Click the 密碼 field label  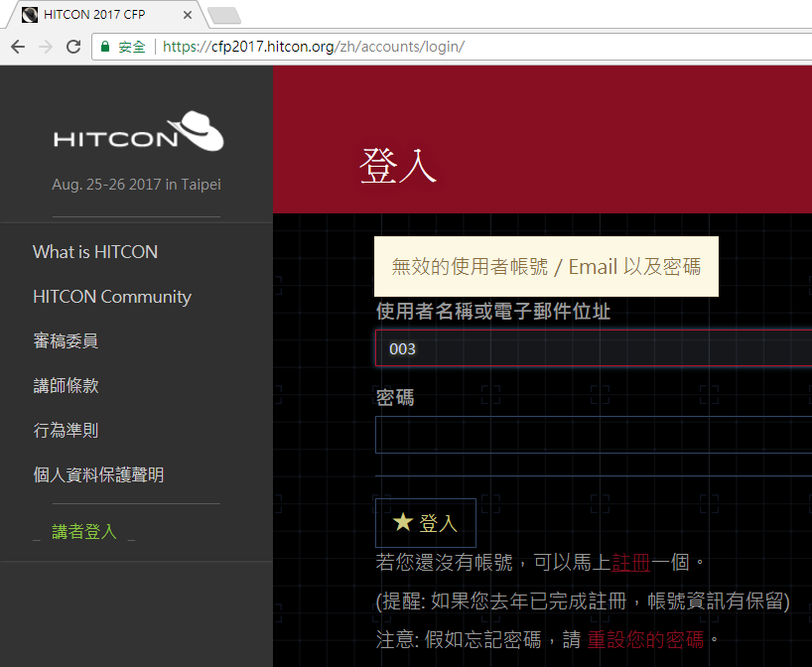[x=395, y=398]
